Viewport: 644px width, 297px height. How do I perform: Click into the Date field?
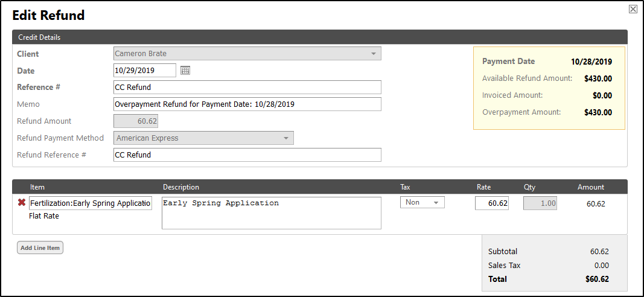(x=145, y=71)
